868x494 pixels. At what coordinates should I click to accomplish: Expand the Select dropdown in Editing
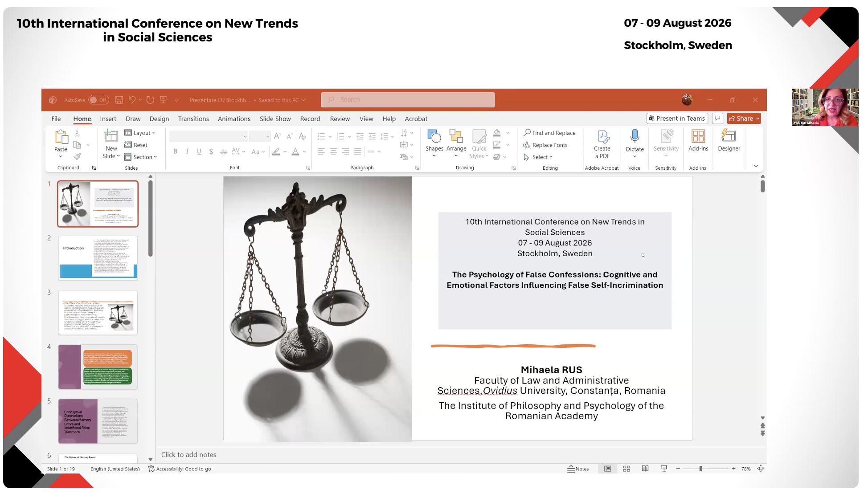(538, 157)
